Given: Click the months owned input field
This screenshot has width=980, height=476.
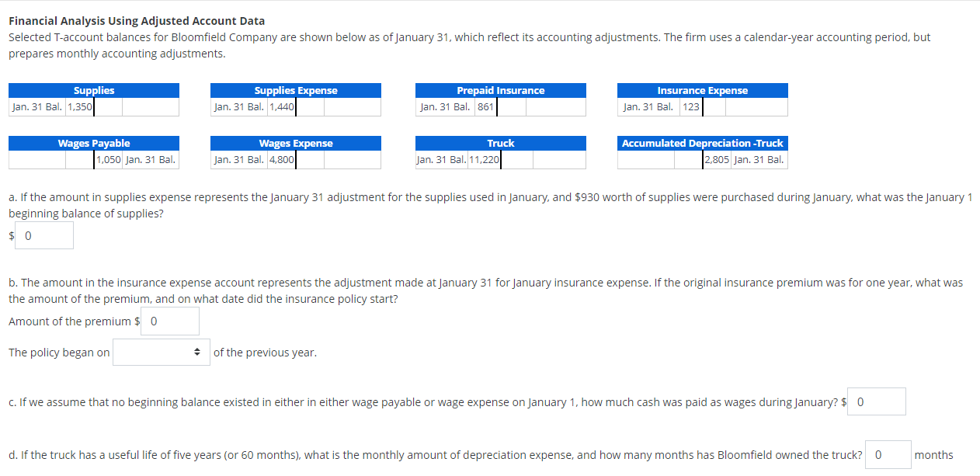Looking at the screenshot, I should point(888,455).
